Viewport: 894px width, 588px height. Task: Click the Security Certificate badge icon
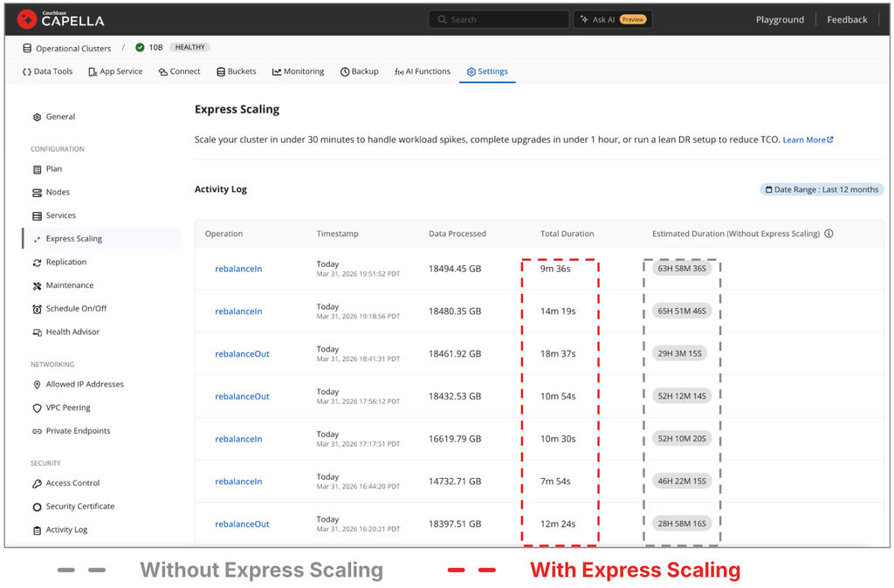click(37, 507)
